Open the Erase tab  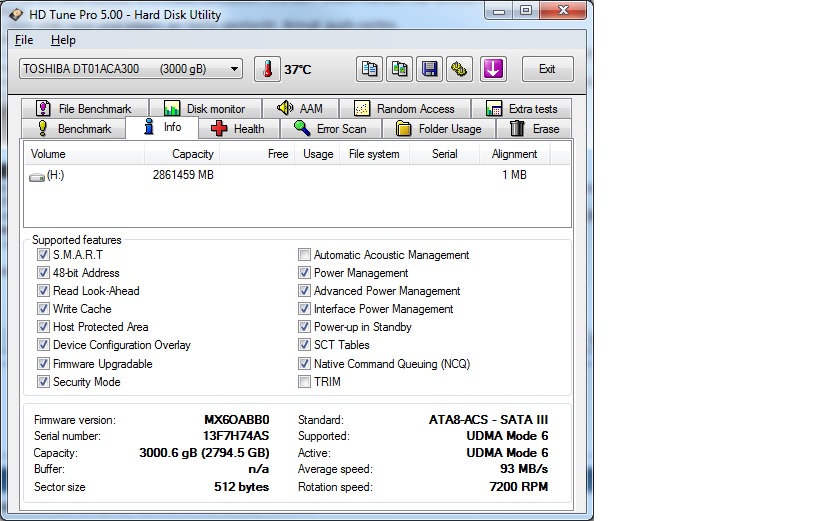pos(534,129)
